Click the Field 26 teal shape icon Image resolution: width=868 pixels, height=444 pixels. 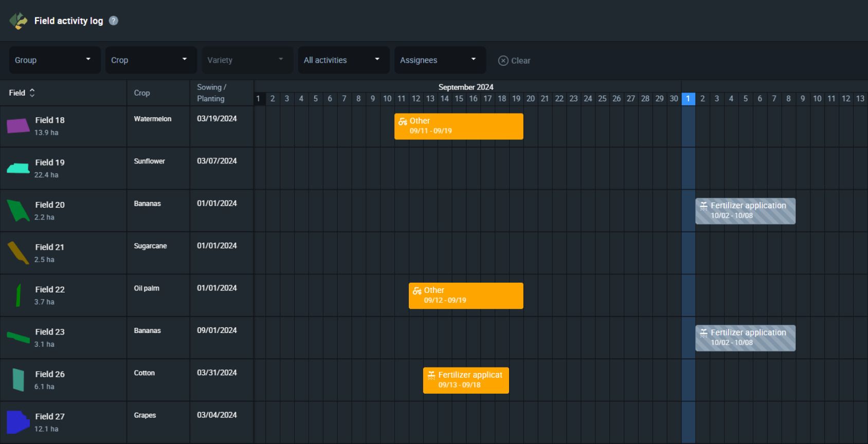pos(19,380)
